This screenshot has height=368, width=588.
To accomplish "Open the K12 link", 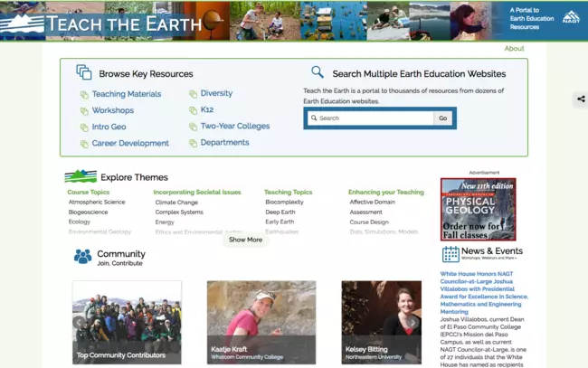I will click(207, 109).
